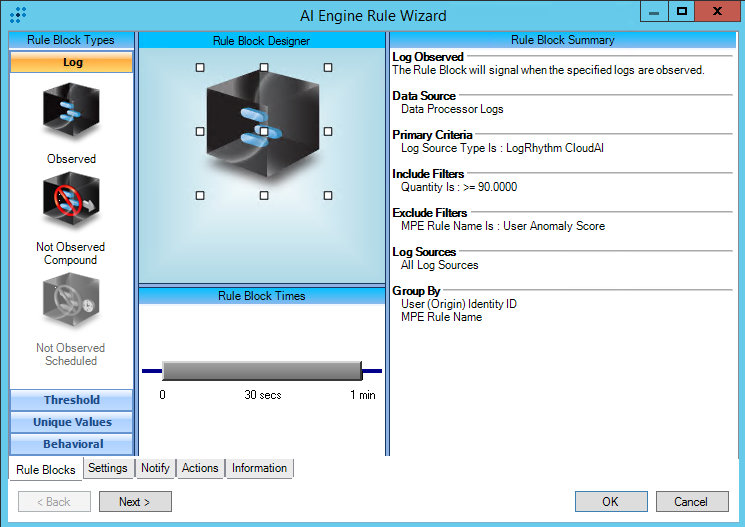This screenshot has height=527, width=745.
Task: Maximize the AI Engine Rule Wizard window
Action: (x=681, y=11)
